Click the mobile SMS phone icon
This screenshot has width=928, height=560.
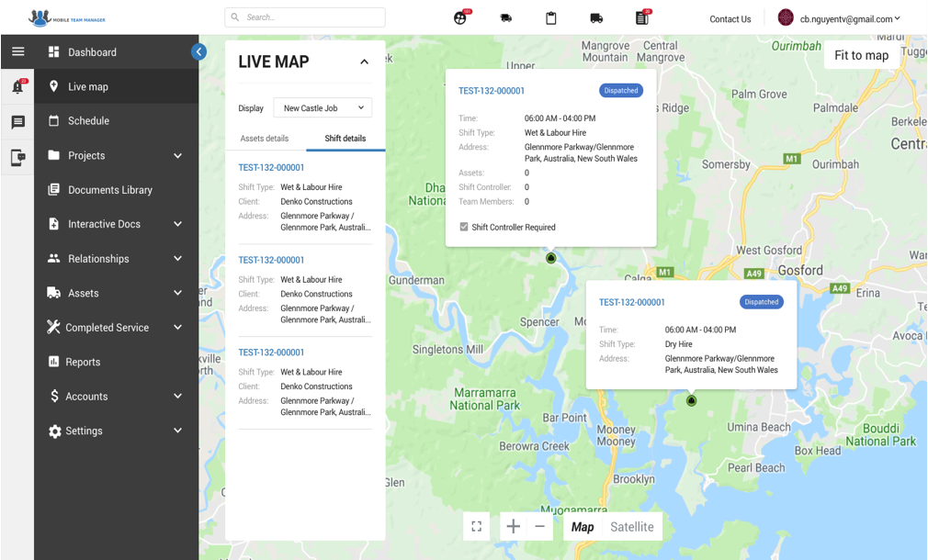(17, 158)
